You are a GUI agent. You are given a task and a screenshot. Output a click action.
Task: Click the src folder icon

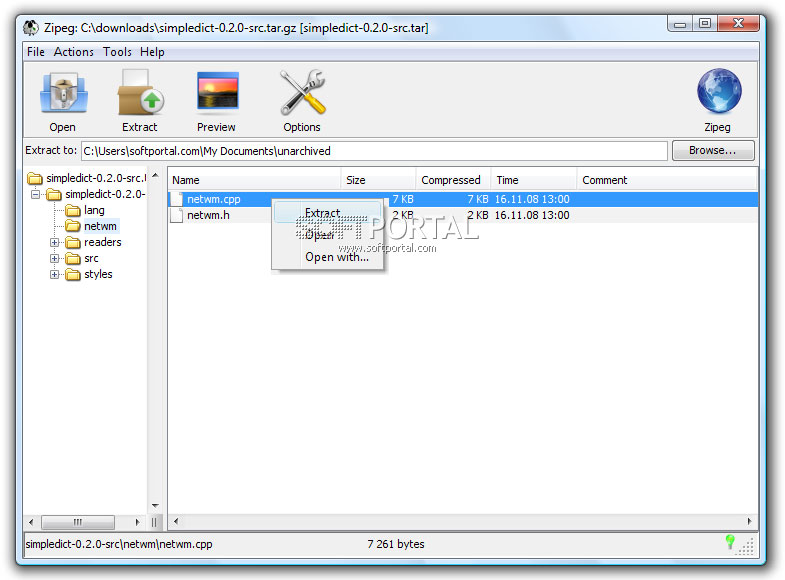click(x=73, y=259)
